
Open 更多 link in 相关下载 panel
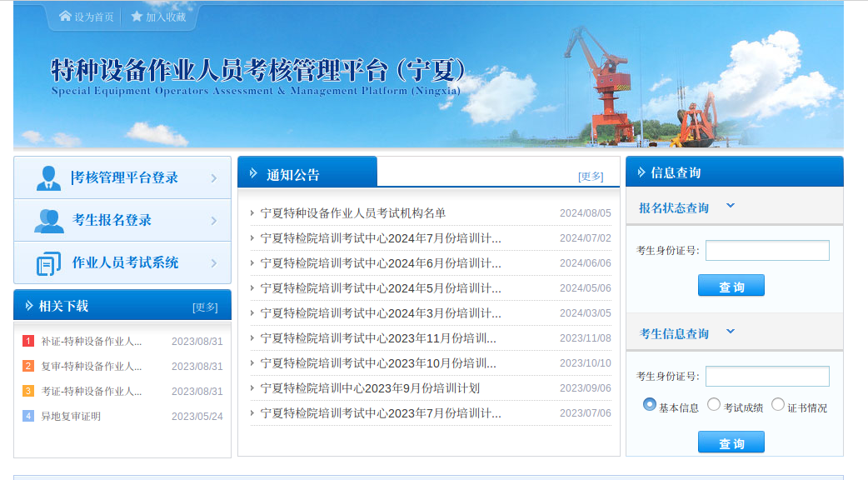(x=205, y=307)
